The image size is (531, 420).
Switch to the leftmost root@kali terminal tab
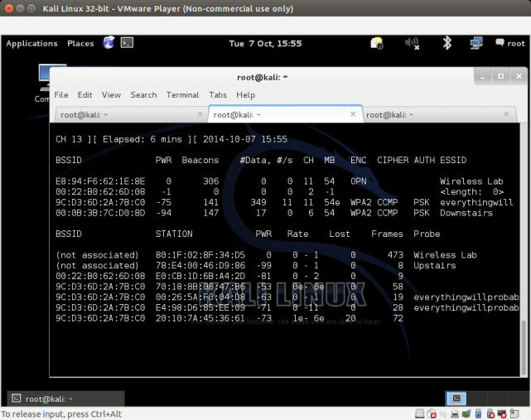tap(132, 114)
